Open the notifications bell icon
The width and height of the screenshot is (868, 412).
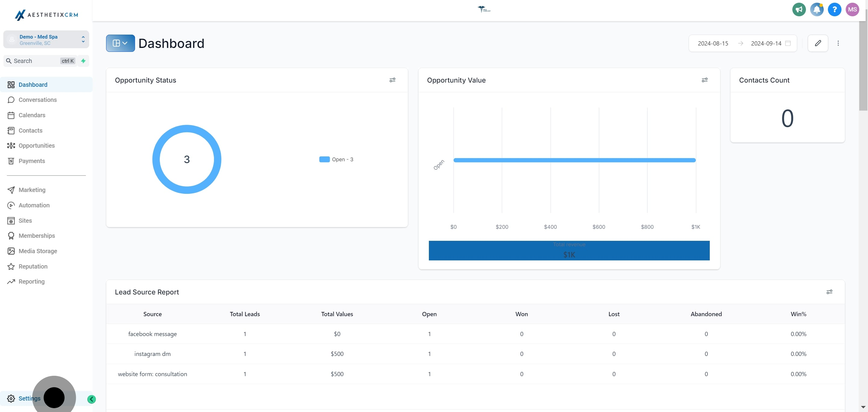coord(816,9)
